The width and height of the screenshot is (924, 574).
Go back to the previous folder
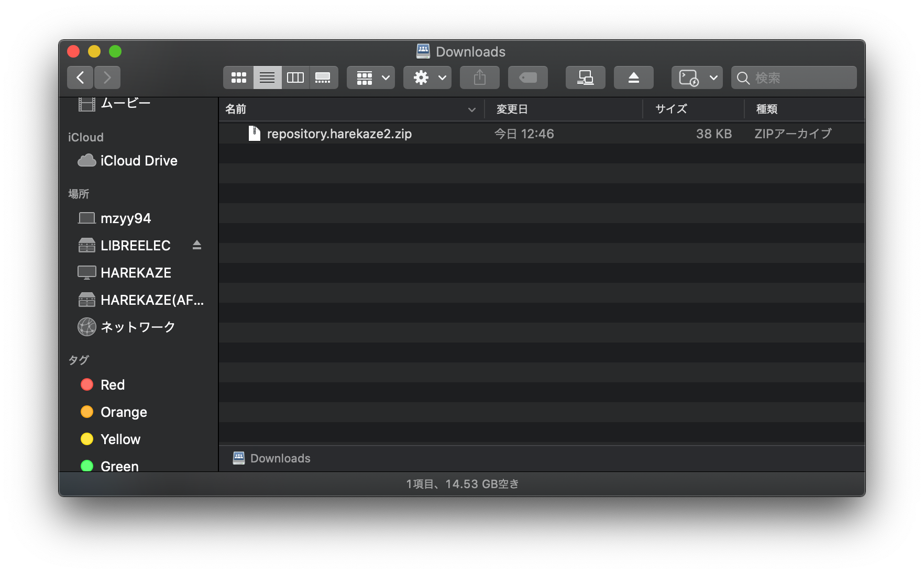pyautogui.click(x=80, y=78)
